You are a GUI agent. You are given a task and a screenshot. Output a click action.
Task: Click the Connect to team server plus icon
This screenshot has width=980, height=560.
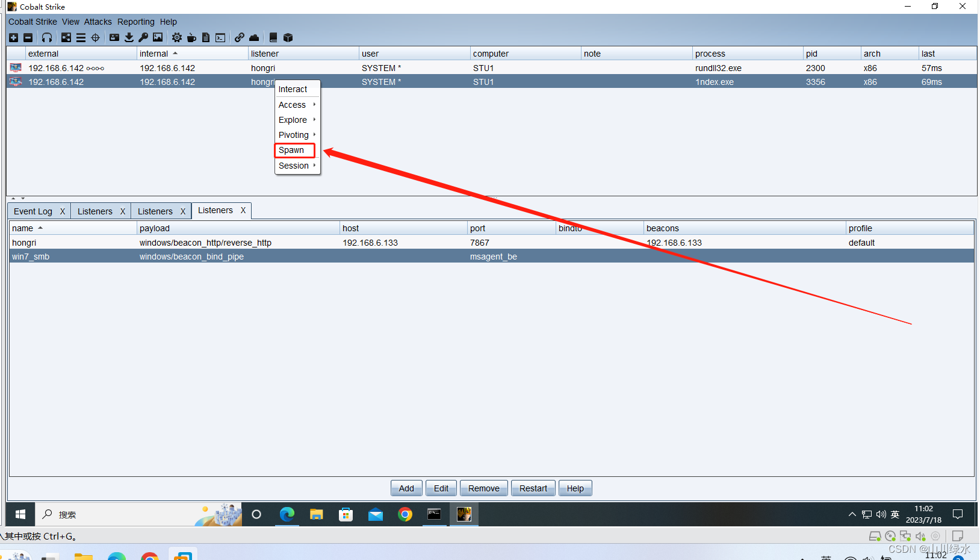click(x=13, y=37)
